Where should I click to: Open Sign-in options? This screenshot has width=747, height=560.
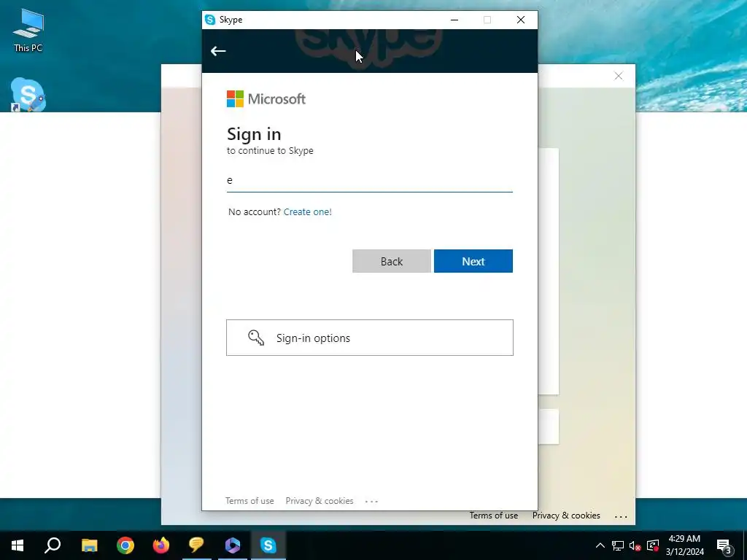coord(370,338)
